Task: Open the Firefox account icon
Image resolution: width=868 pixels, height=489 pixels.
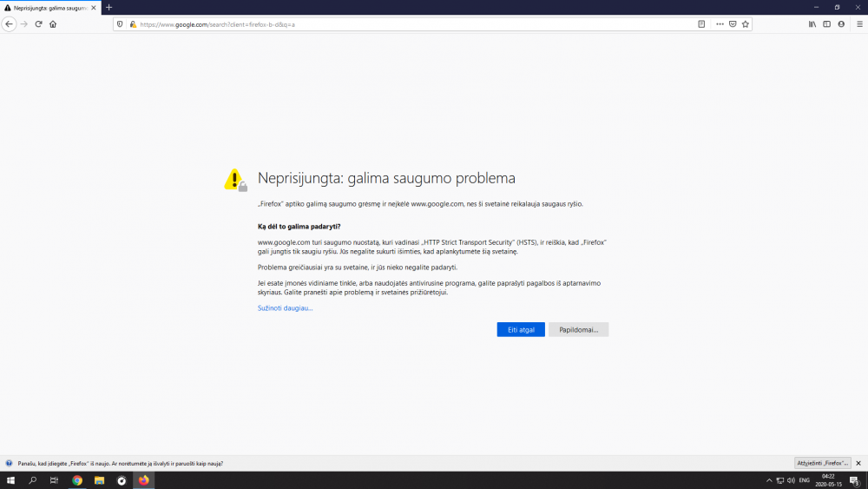Action: [841, 24]
